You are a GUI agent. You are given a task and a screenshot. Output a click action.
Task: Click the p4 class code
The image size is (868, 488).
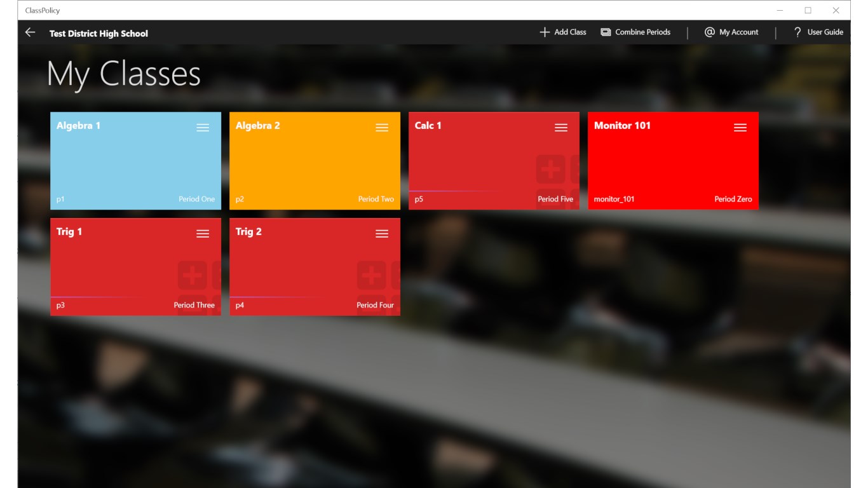tap(240, 306)
